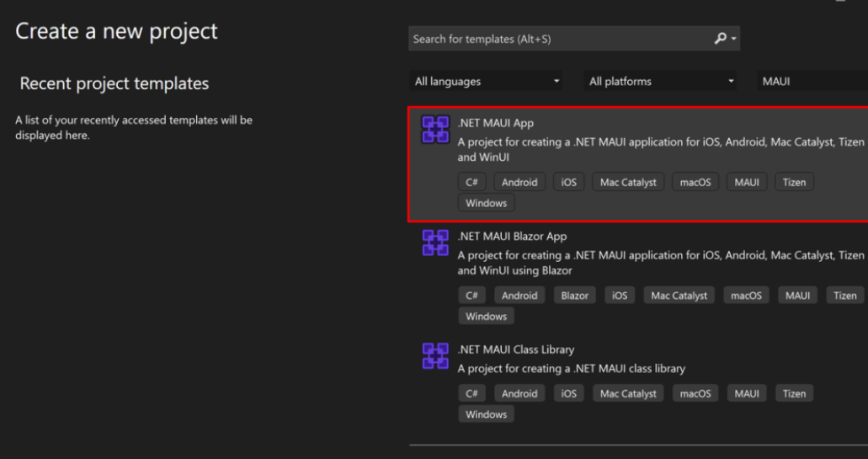
Task: Open the All languages dropdown
Action: [487, 82]
